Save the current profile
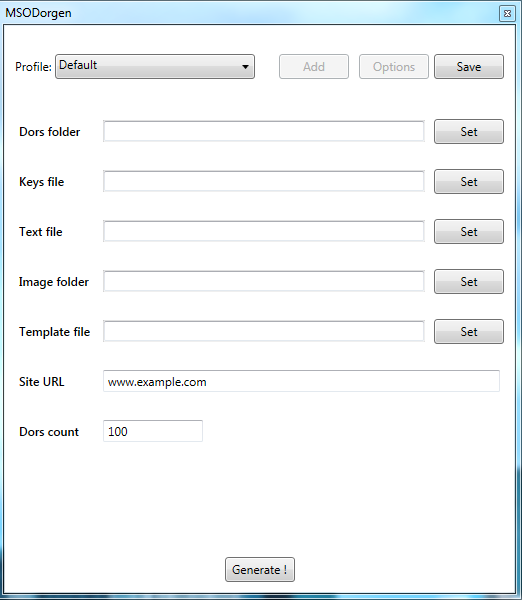Screen dimensions: 522x600 click(x=469, y=67)
